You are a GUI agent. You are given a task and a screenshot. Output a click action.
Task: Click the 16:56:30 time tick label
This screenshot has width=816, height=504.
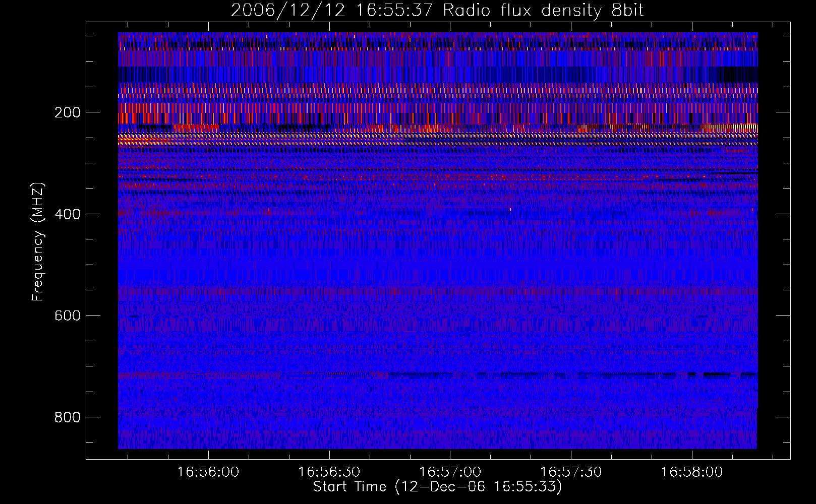(329, 472)
